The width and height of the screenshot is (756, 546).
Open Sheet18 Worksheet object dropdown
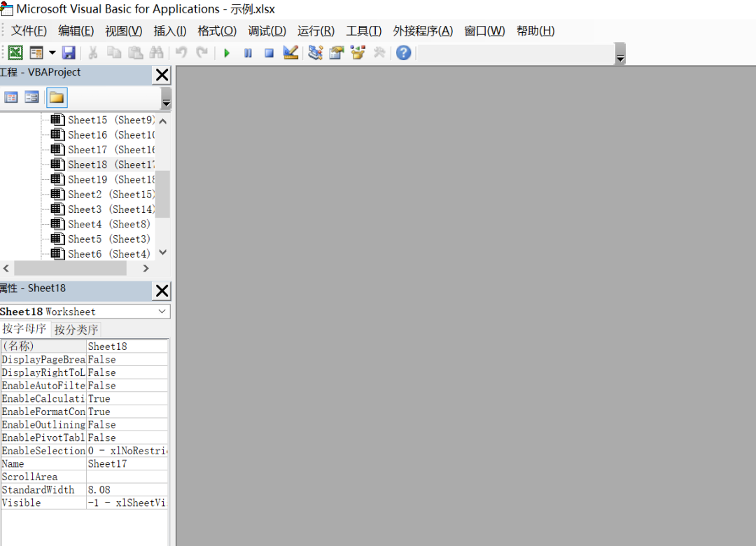tap(162, 311)
